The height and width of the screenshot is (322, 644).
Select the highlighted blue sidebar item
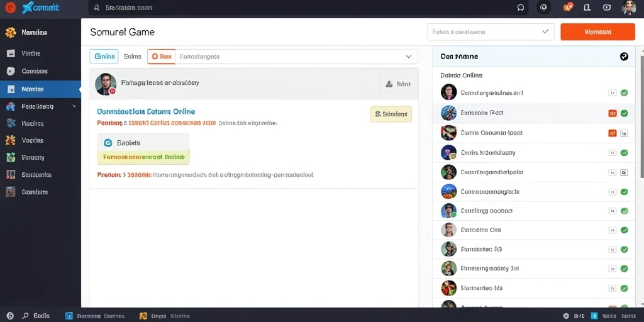tap(40, 89)
